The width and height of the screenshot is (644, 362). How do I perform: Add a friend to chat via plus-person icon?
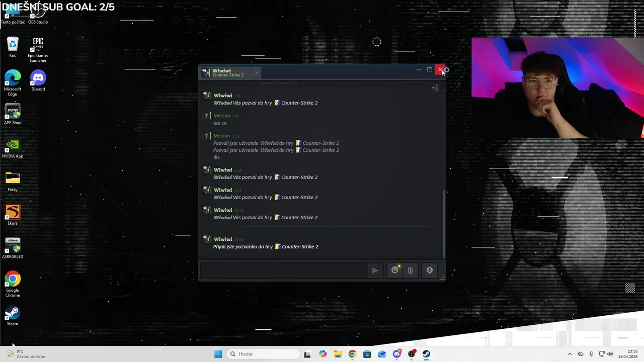[435, 88]
